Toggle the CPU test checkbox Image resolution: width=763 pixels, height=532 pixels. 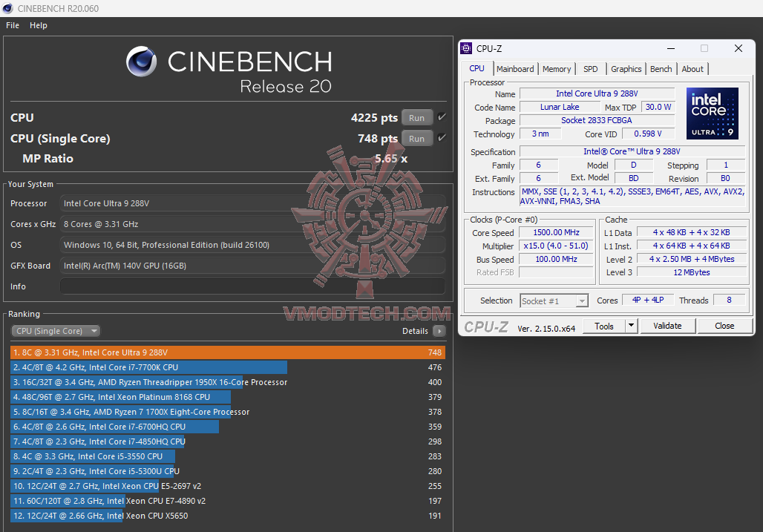(x=442, y=117)
